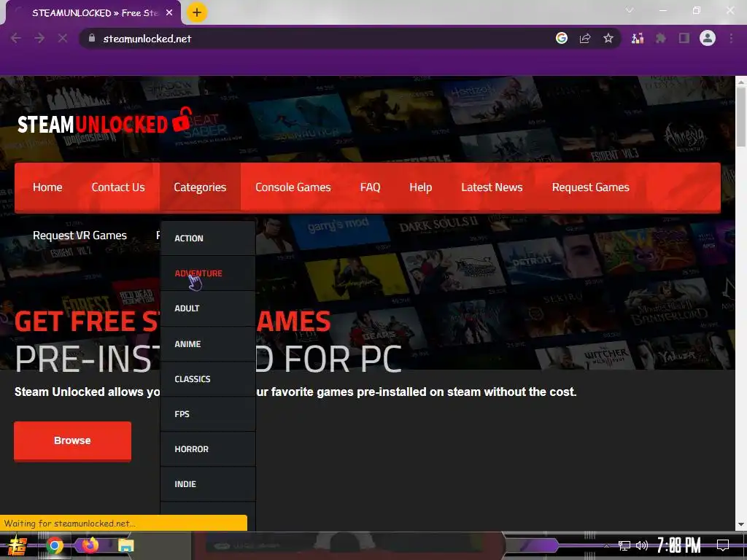Screen dimensions: 747x560
Task: Select the HORROR category
Action: [x=208, y=449]
